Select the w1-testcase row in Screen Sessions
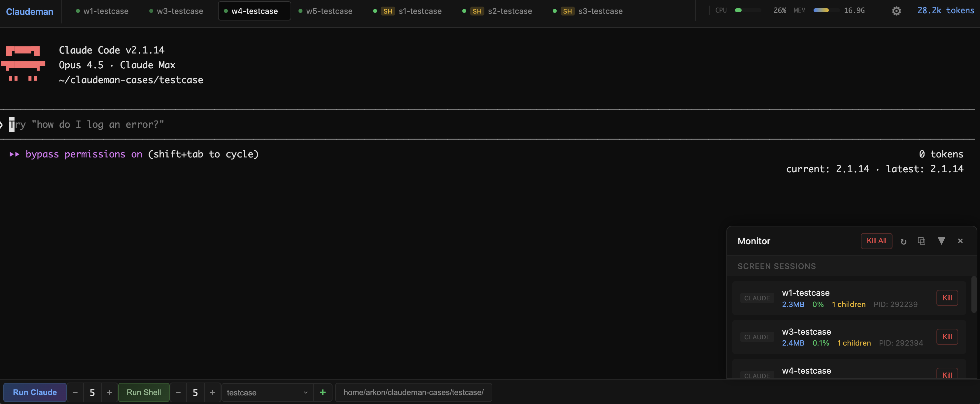The image size is (980, 404). tap(849, 298)
